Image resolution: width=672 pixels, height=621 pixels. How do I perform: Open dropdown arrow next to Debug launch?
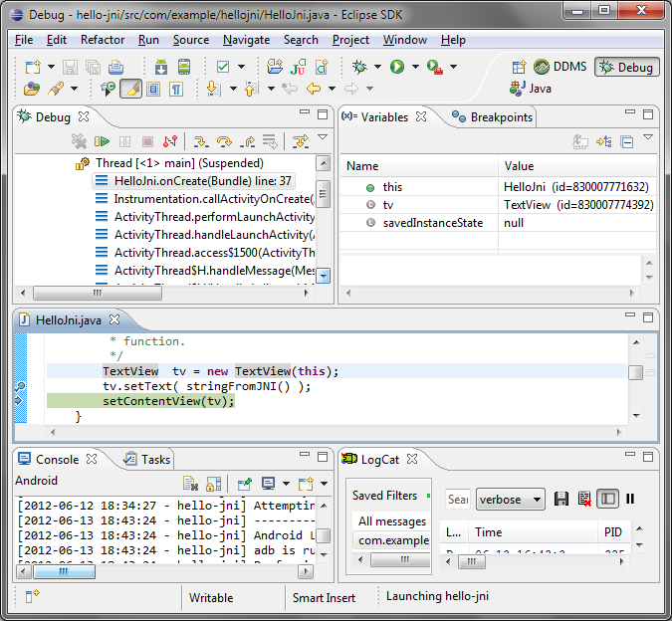[x=377, y=67]
